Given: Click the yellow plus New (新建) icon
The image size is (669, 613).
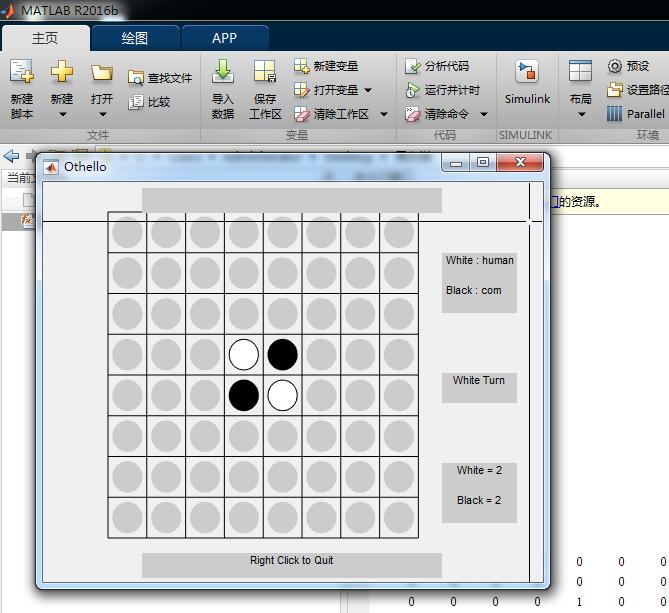Looking at the screenshot, I should point(62,71).
